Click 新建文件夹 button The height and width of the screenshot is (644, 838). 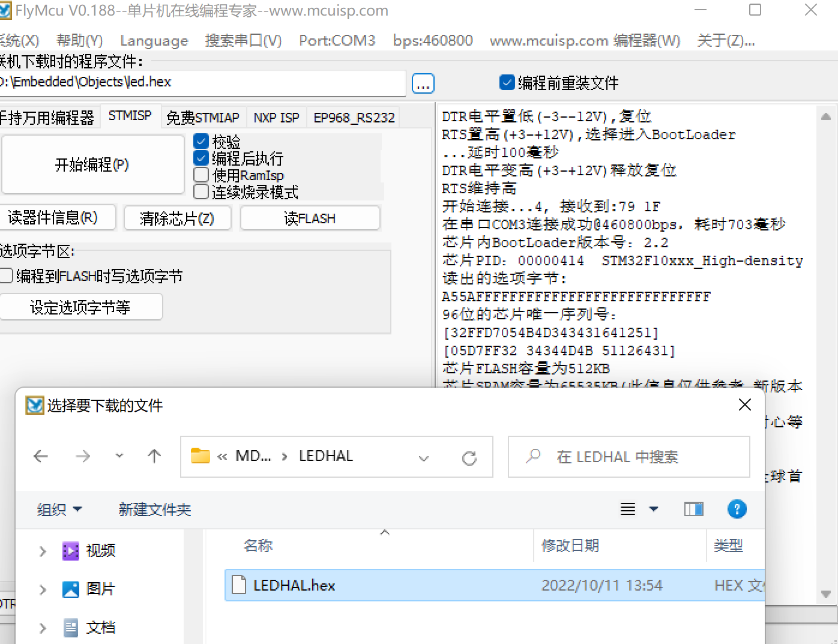tap(154, 510)
